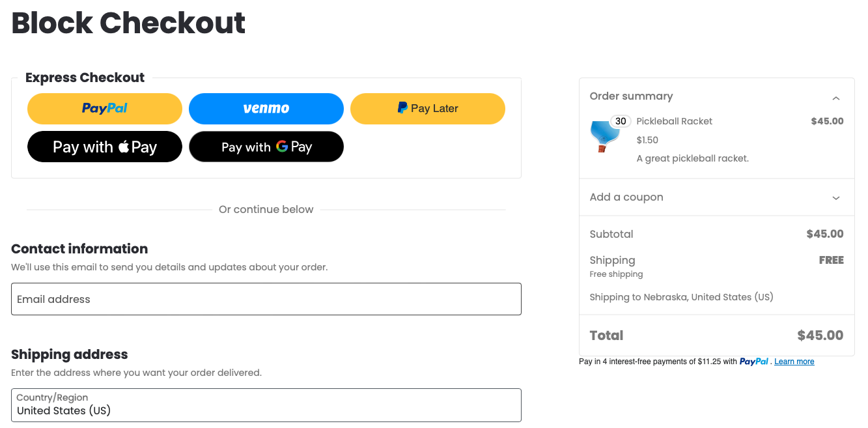This screenshot has width=868, height=428.
Task: Click the Order summary heading
Action: (630, 96)
